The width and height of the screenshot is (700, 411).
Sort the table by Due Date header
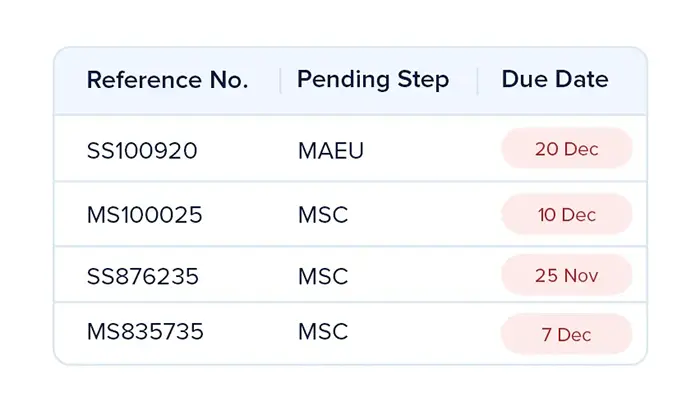[555, 81]
